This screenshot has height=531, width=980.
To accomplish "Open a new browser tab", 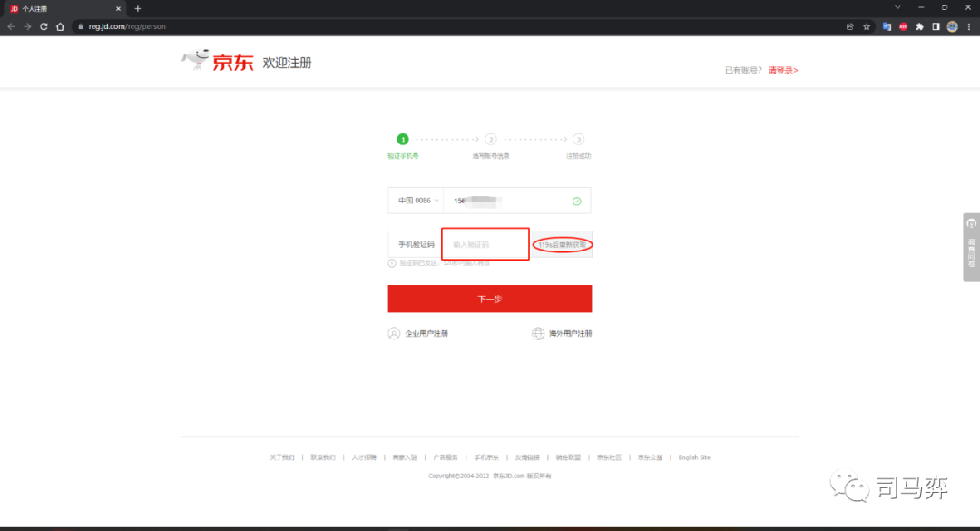I will click(x=138, y=9).
